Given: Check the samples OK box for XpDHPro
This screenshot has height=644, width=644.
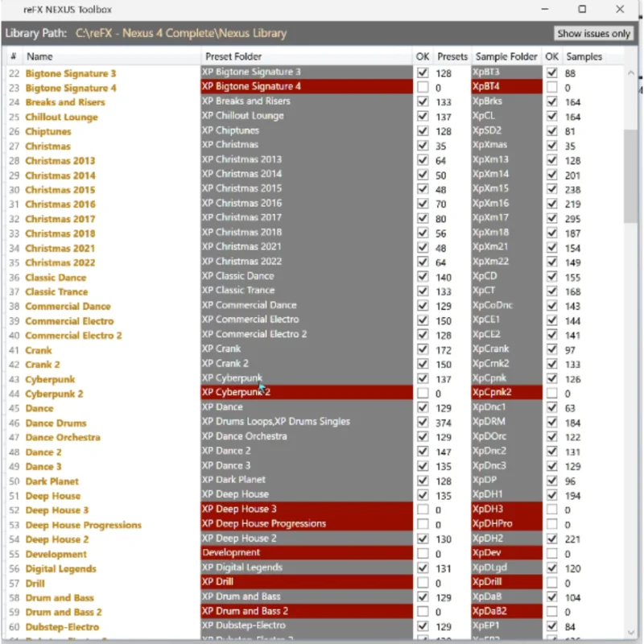Looking at the screenshot, I should coord(552,523).
